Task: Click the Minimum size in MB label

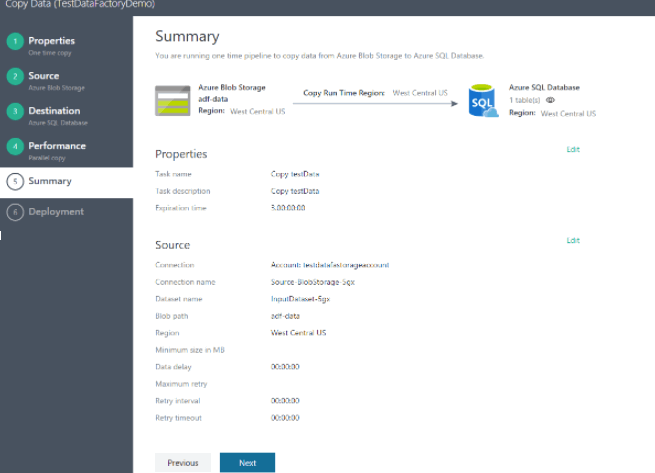Action: pos(190,350)
